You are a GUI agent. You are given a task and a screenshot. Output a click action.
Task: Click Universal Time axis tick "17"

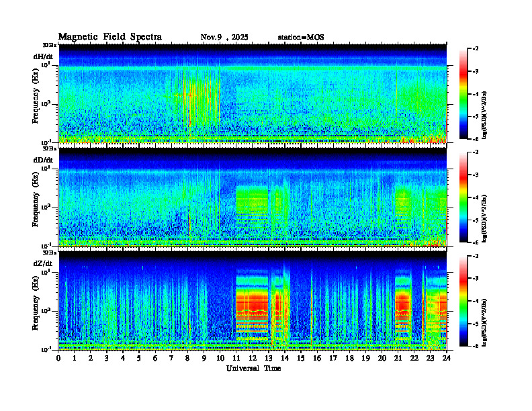[333, 359]
